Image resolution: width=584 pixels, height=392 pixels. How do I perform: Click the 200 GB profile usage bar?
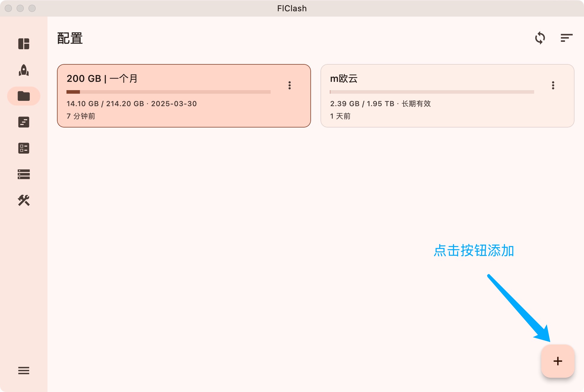click(169, 92)
